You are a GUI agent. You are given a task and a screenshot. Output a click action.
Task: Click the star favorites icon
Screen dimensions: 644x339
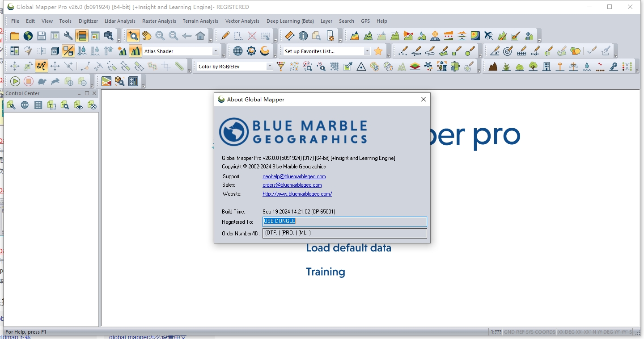[378, 51]
